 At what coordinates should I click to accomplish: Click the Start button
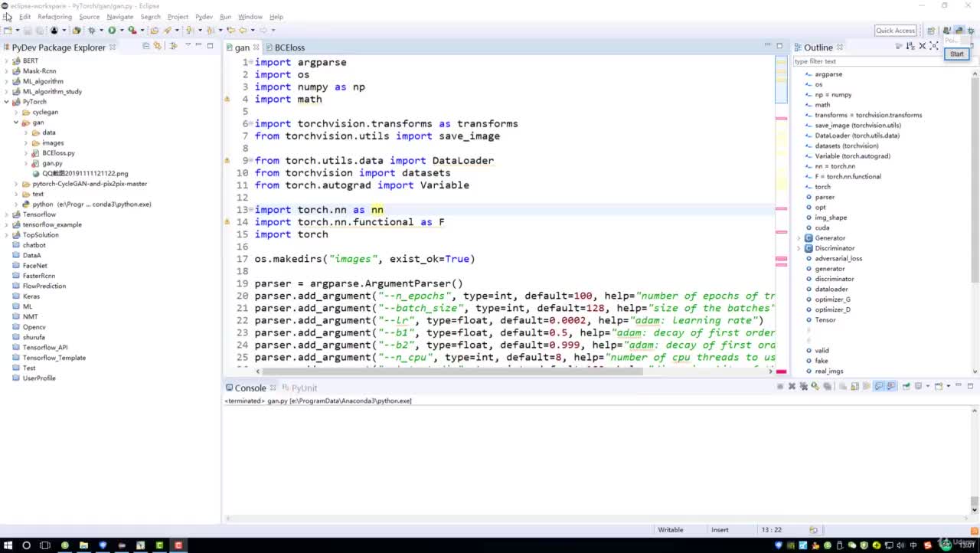pos(957,54)
